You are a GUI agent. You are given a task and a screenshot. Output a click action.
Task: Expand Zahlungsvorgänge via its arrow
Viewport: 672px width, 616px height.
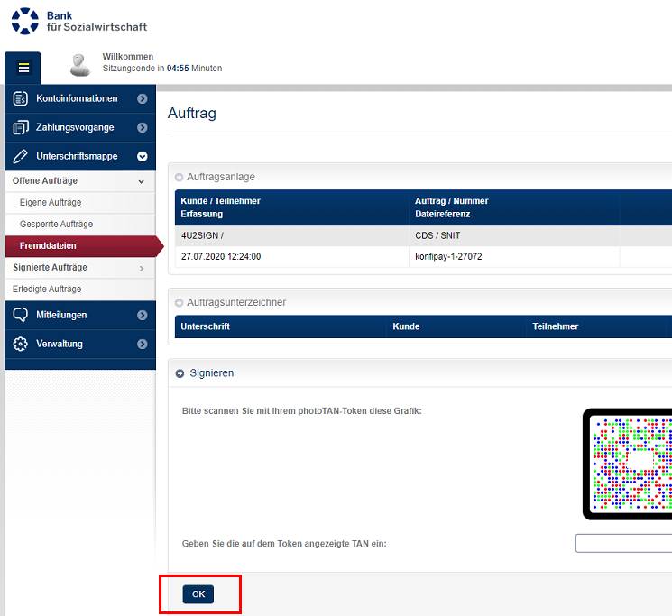click(x=143, y=128)
